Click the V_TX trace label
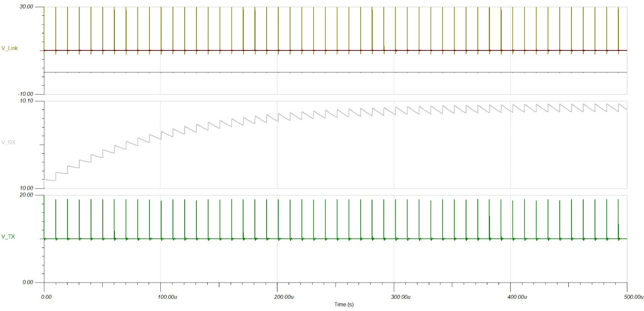The image size is (644, 311). 9,236
